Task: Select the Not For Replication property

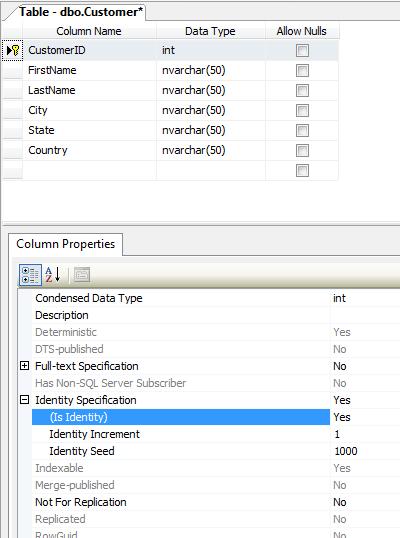Action: click(181, 502)
